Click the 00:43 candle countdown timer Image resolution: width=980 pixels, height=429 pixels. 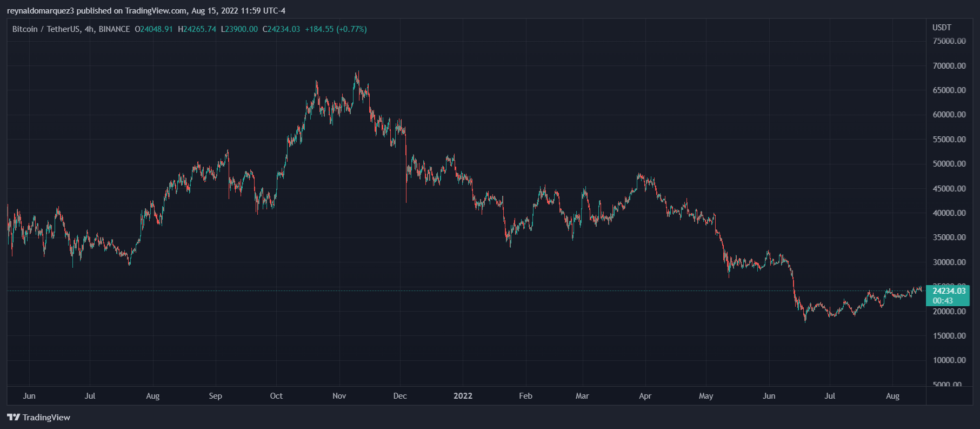click(941, 300)
